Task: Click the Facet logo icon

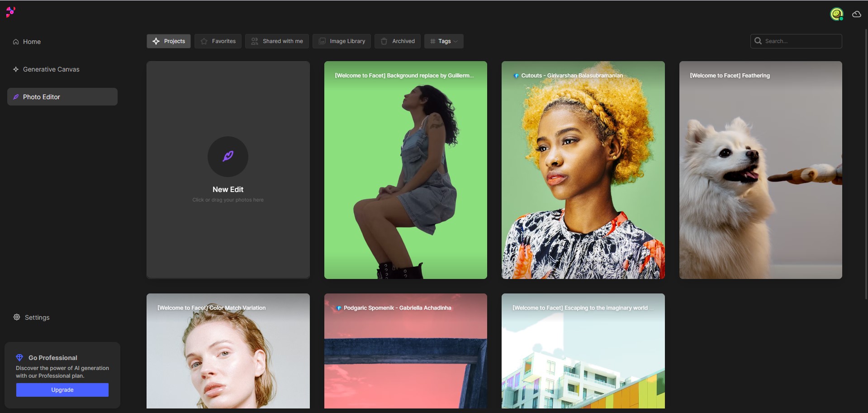Action: point(10,12)
